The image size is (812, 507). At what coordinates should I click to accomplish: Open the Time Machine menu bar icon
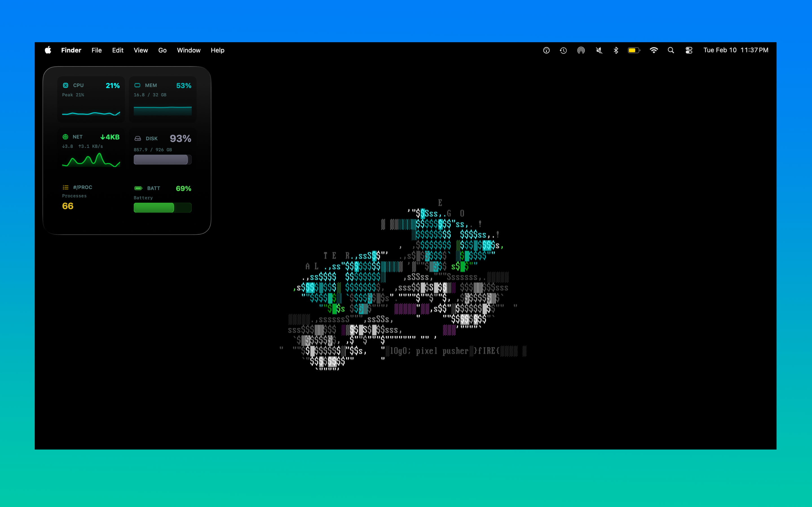click(563, 50)
